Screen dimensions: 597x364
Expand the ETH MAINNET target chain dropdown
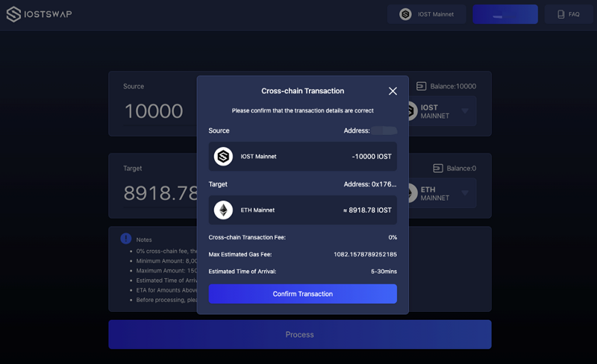click(x=465, y=192)
